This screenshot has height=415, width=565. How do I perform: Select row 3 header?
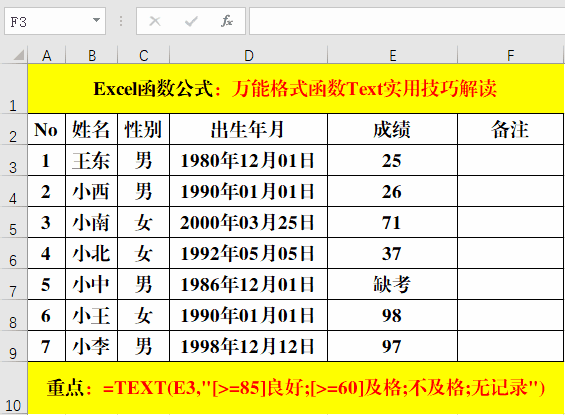coord(14,160)
